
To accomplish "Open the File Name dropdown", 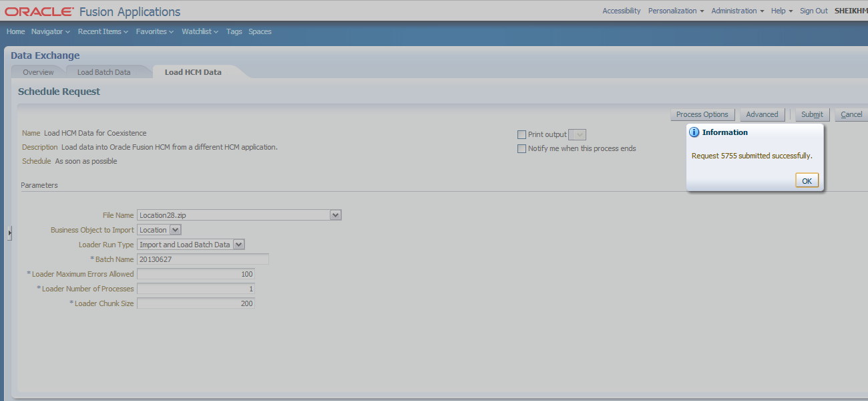I will [x=336, y=215].
